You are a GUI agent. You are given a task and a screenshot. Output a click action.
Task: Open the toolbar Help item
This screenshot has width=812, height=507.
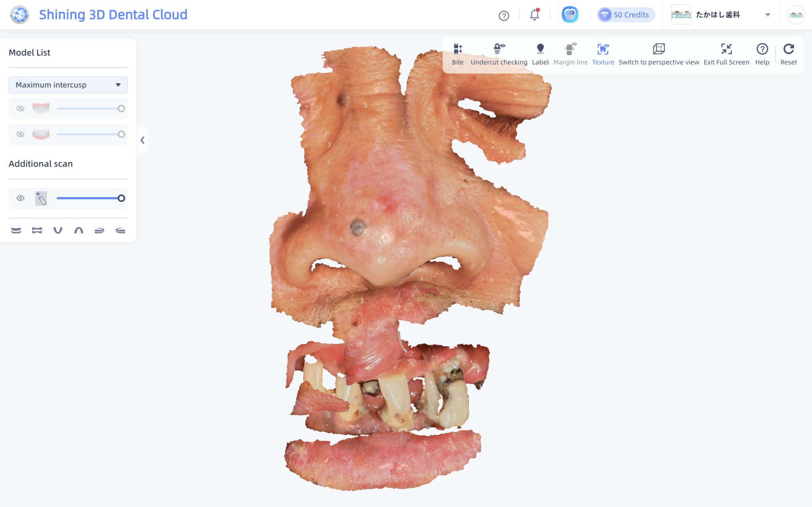coord(762,49)
